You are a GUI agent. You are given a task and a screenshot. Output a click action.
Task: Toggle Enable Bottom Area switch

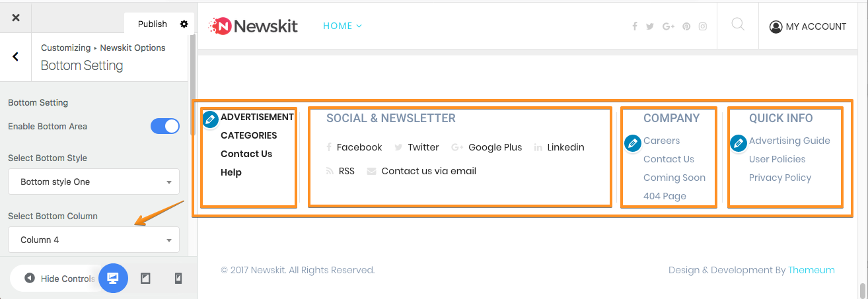pos(165,126)
